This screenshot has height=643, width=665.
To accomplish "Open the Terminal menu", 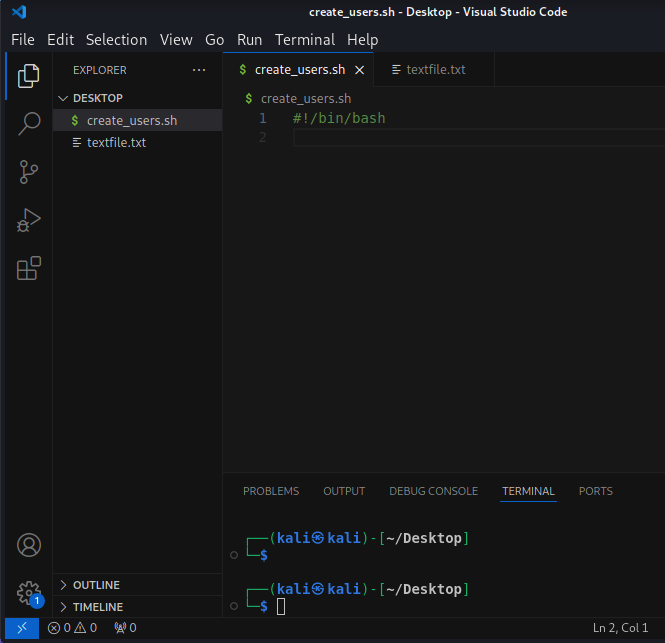I will point(305,40).
